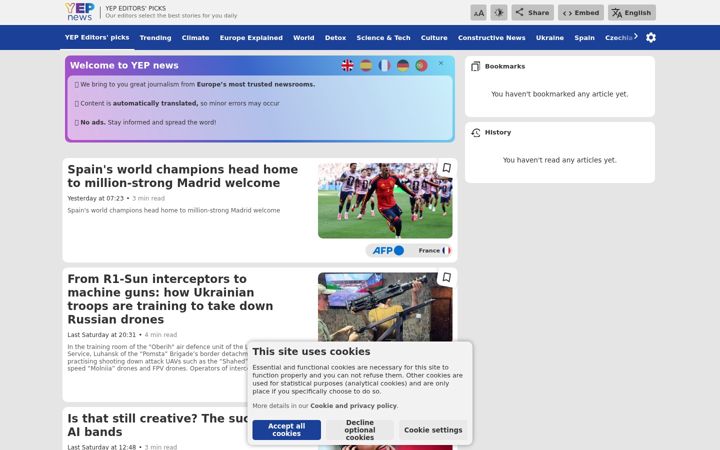This screenshot has height=450, width=720.
Task: Open the Spain section
Action: coord(585,38)
